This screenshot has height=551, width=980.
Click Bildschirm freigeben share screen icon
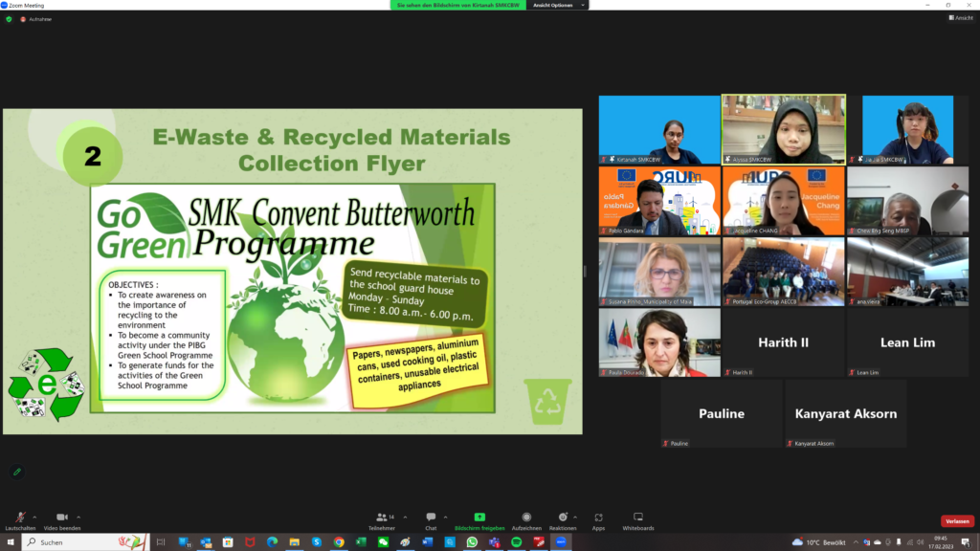coord(479,518)
